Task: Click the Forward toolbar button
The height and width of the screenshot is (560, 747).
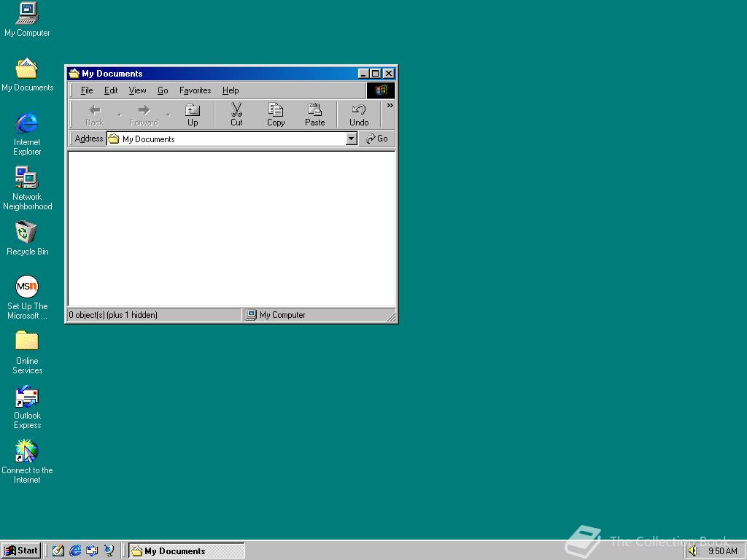Action: pos(144,115)
